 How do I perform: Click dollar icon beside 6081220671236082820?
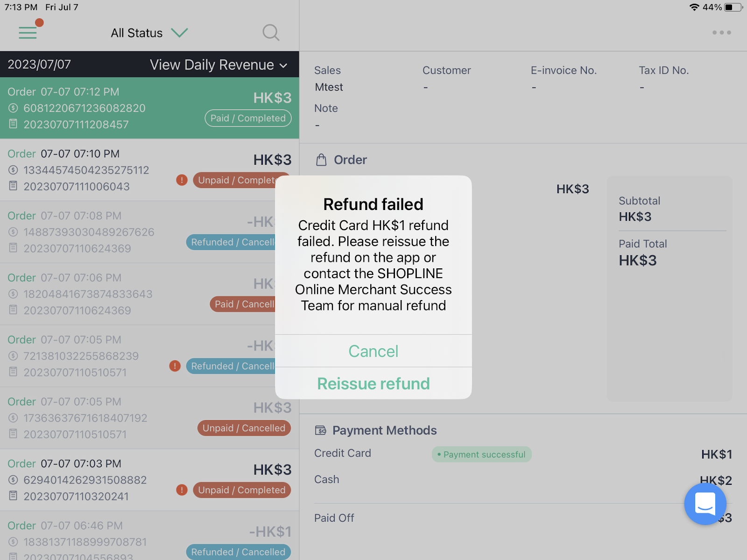[14, 108]
